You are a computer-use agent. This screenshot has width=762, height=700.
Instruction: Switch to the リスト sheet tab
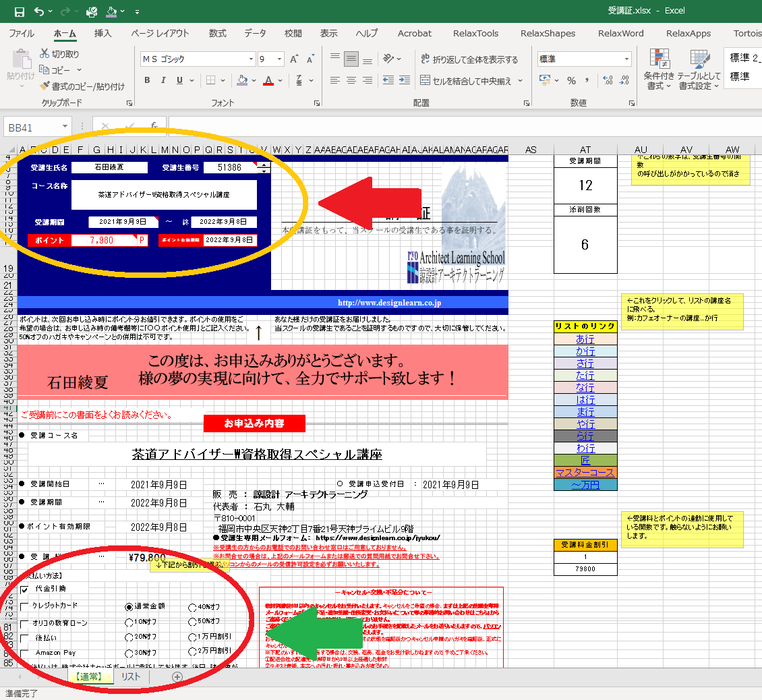click(131, 676)
